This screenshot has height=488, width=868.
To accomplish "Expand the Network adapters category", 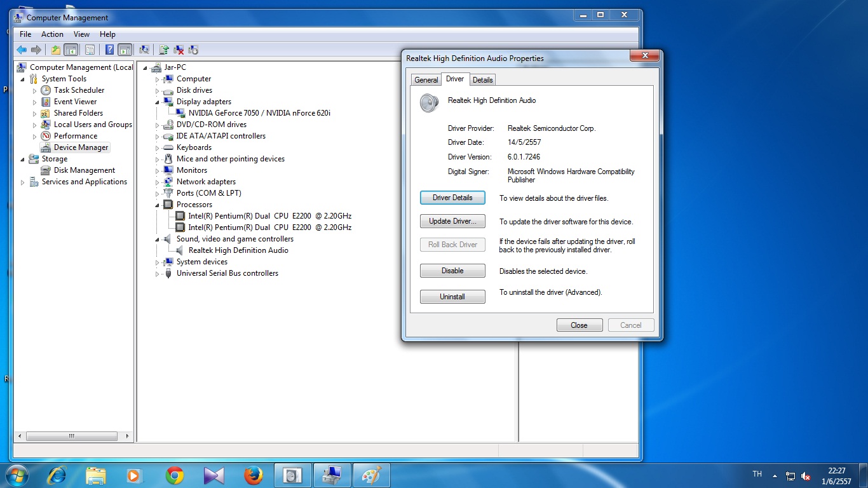I will point(158,182).
